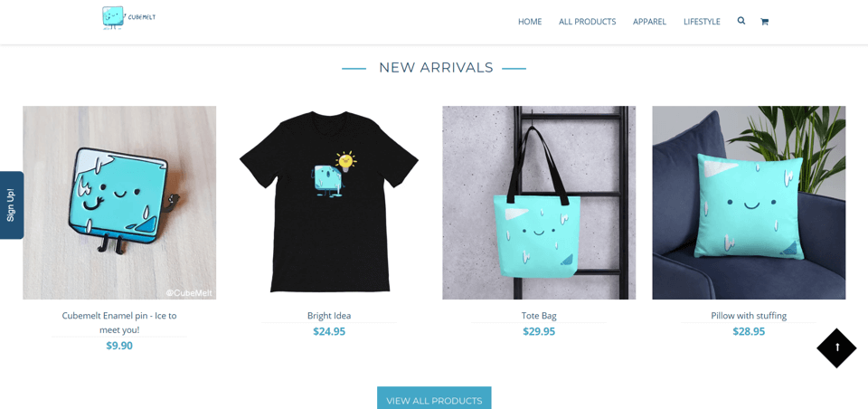This screenshot has height=409, width=868.
Task: Click VIEW ALL PRODUCTS button
Action: pos(434,398)
